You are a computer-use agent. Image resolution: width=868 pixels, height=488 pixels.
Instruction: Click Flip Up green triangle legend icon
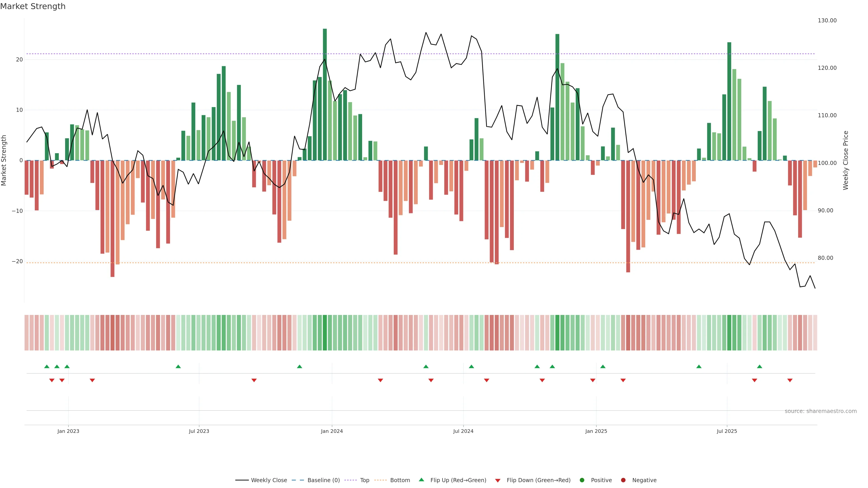(421, 480)
